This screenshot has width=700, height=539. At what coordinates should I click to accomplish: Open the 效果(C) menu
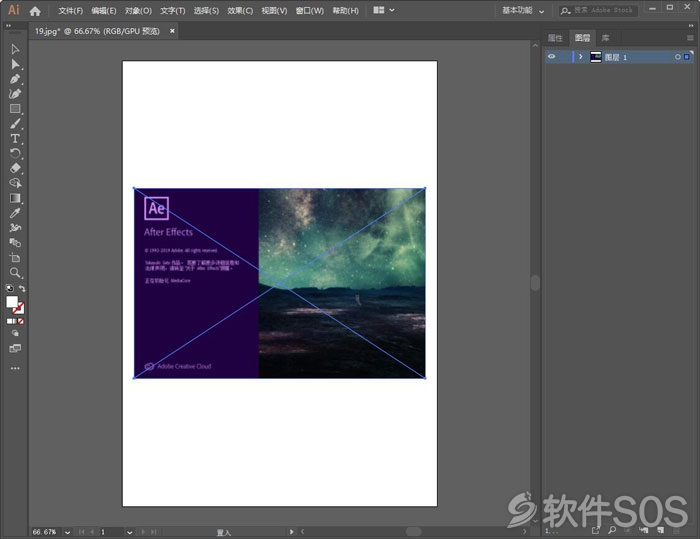(x=240, y=10)
